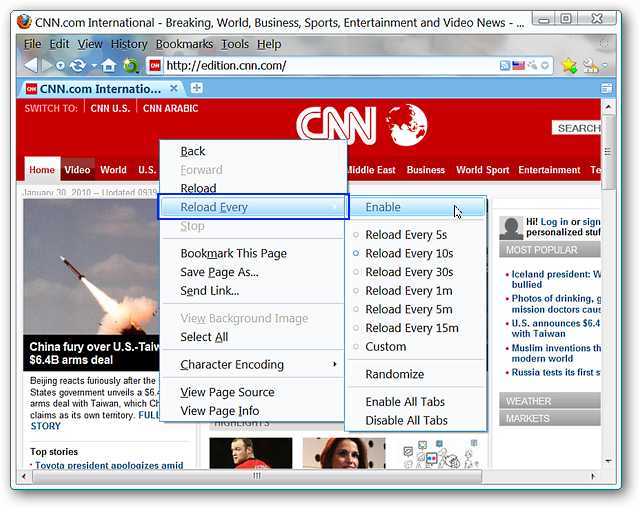Click the RSS feed icon in address bar
This screenshot has width=640, height=508.
tap(506, 65)
